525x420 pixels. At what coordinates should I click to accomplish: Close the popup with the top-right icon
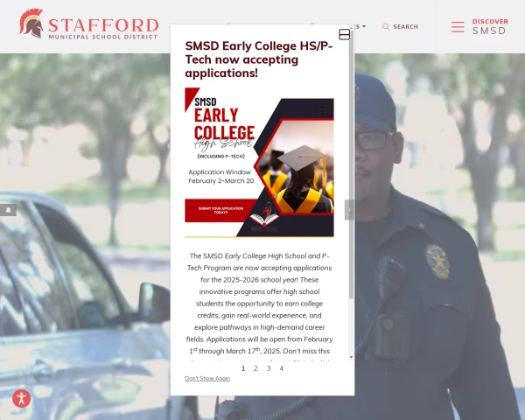pos(345,34)
